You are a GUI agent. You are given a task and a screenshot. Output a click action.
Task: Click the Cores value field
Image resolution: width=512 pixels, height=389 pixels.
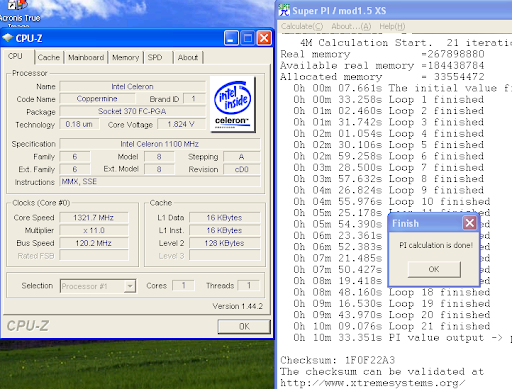point(183,285)
